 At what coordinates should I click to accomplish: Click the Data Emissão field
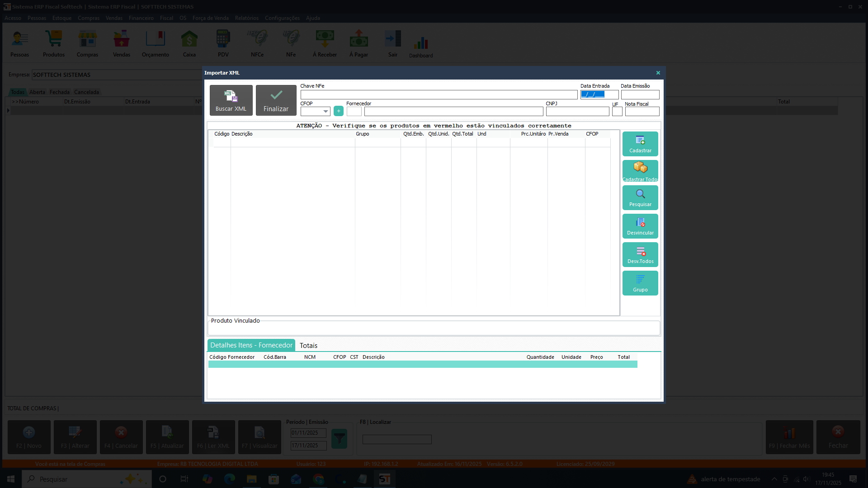point(640,95)
